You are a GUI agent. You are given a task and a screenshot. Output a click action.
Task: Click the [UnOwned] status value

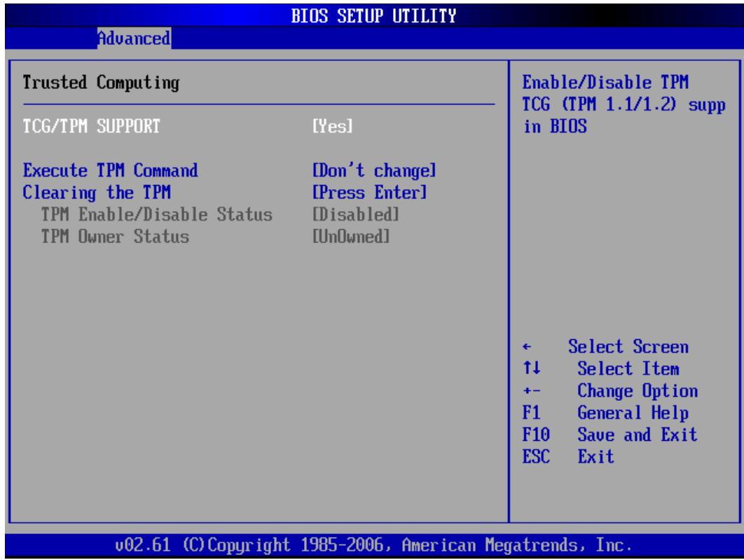coord(351,236)
